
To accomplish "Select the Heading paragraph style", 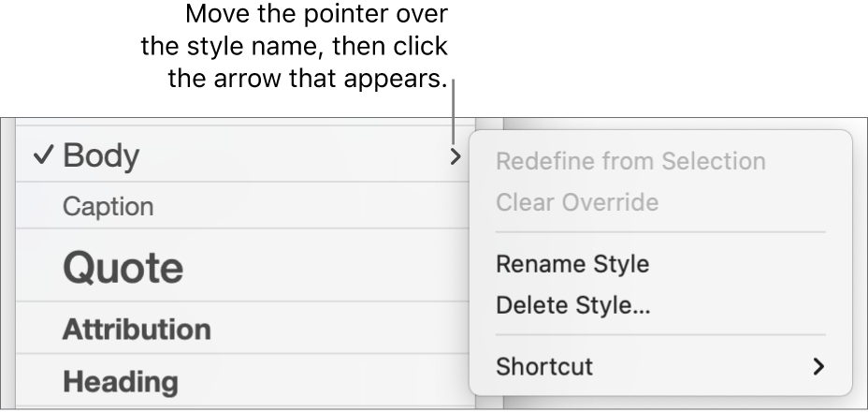I will click(120, 382).
